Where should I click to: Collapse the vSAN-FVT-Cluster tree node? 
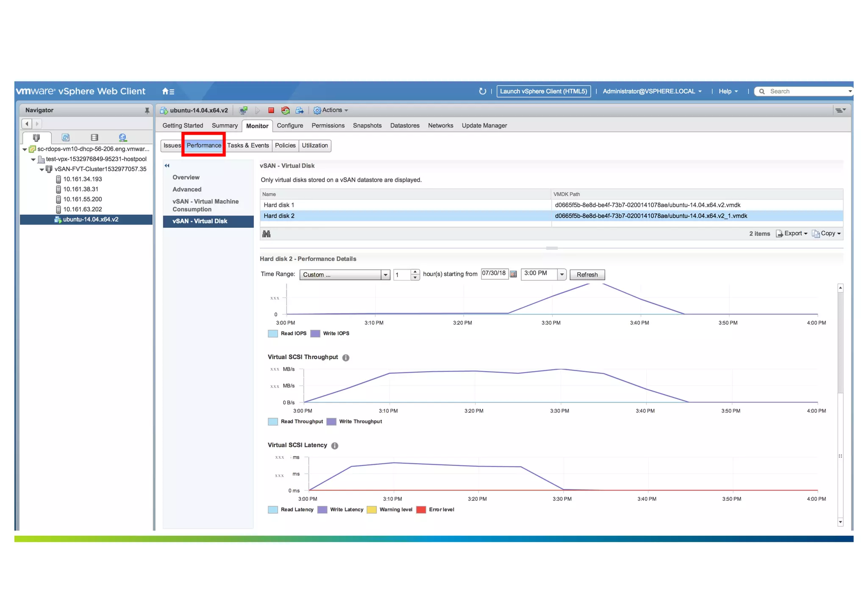point(42,169)
